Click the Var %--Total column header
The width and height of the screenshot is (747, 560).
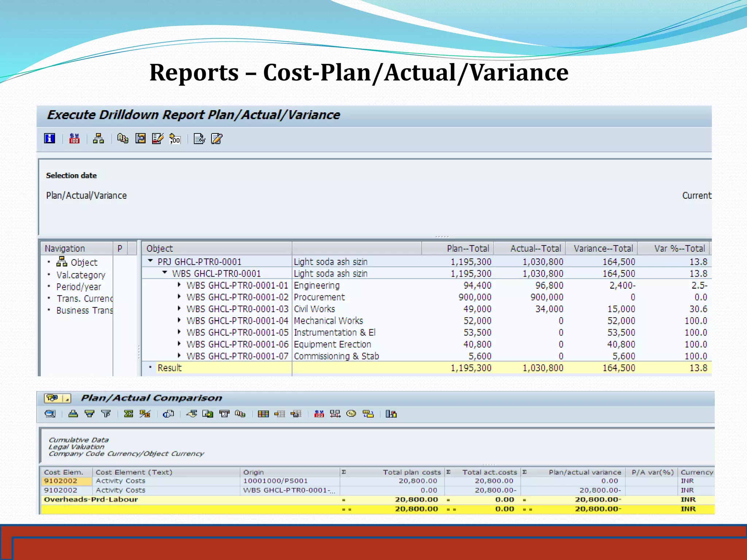click(673, 249)
